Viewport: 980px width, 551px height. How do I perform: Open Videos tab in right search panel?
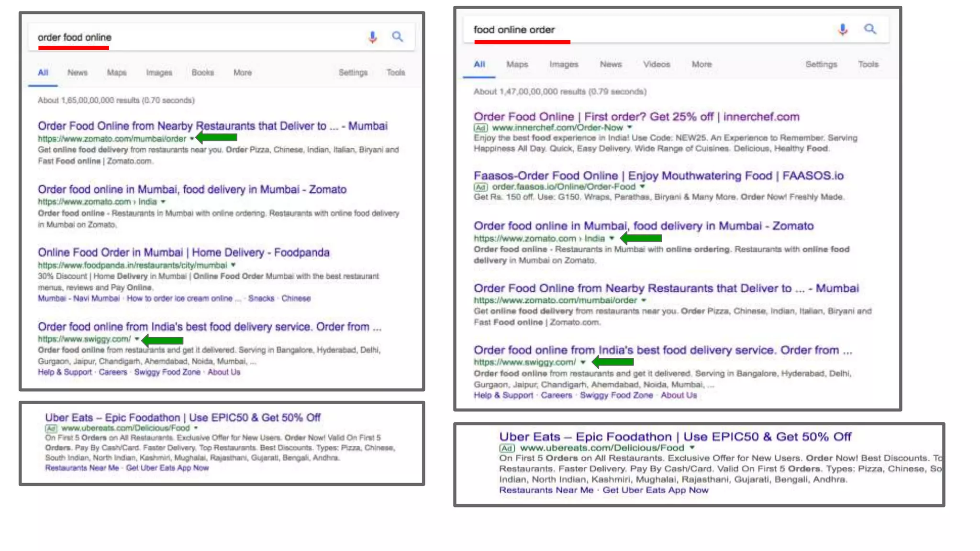(x=656, y=64)
